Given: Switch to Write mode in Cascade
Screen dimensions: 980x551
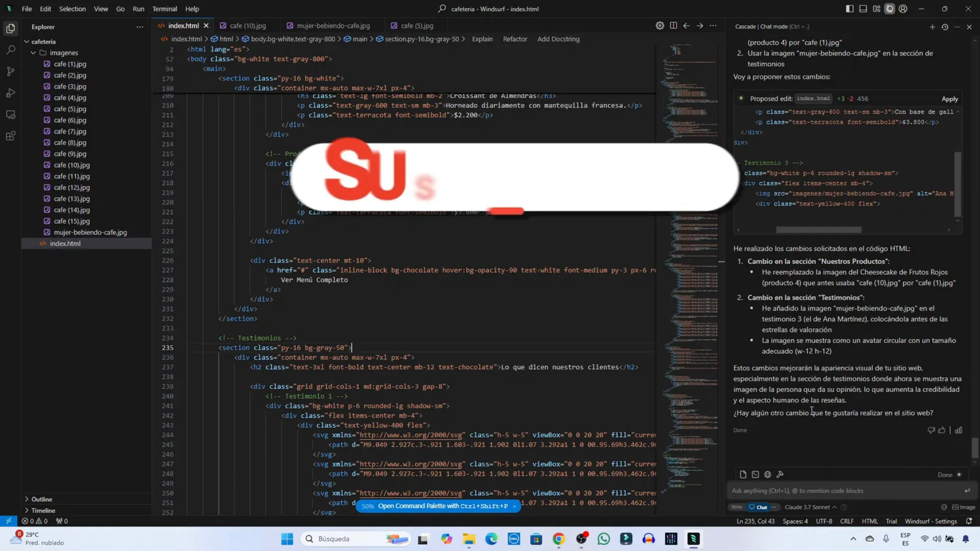Looking at the screenshot, I should click(x=737, y=508).
